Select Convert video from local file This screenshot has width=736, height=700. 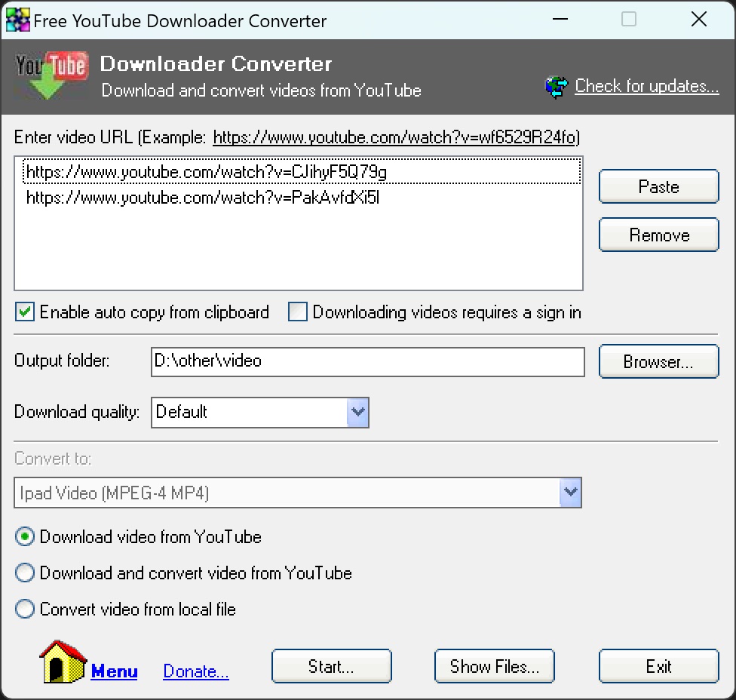click(26, 609)
